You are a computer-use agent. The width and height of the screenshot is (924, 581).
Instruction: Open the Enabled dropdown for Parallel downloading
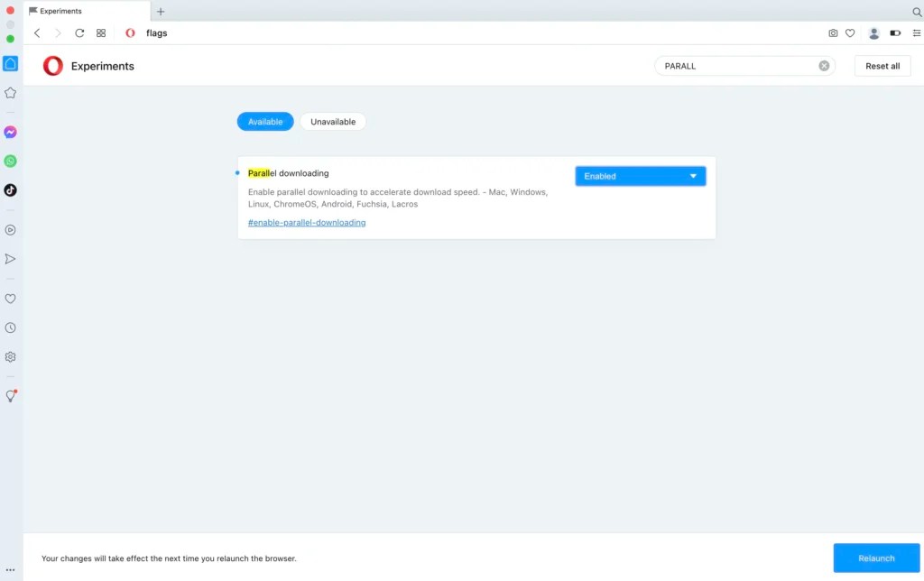click(640, 175)
